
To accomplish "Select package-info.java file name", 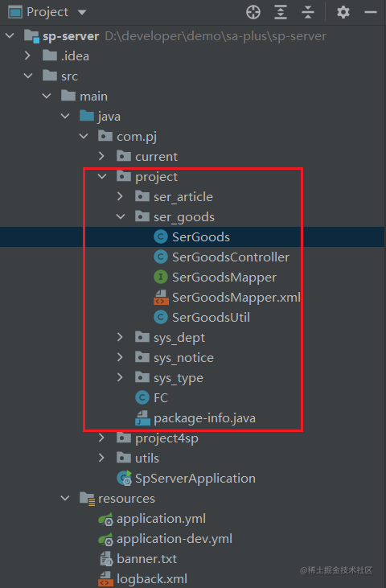I will 204,418.
